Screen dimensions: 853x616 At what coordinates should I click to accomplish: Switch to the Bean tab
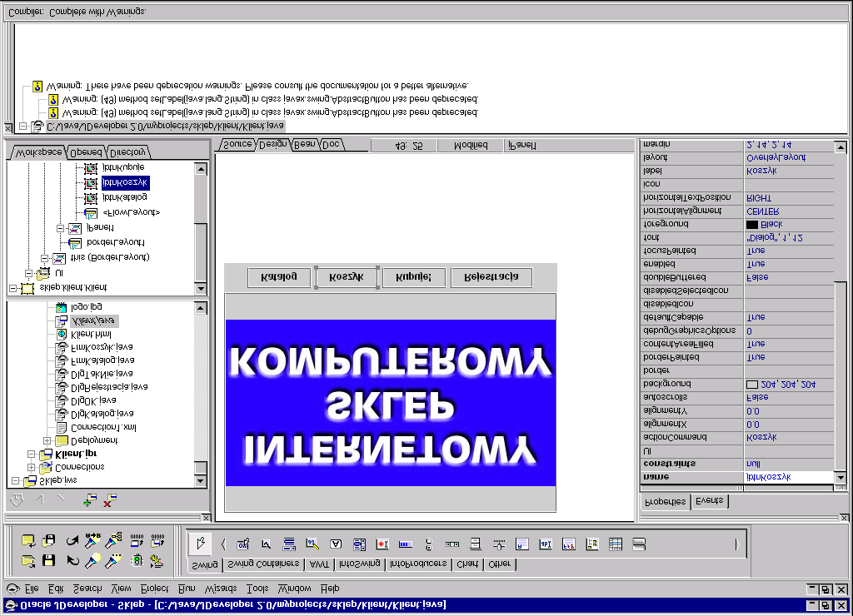click(x=305, y=145)
